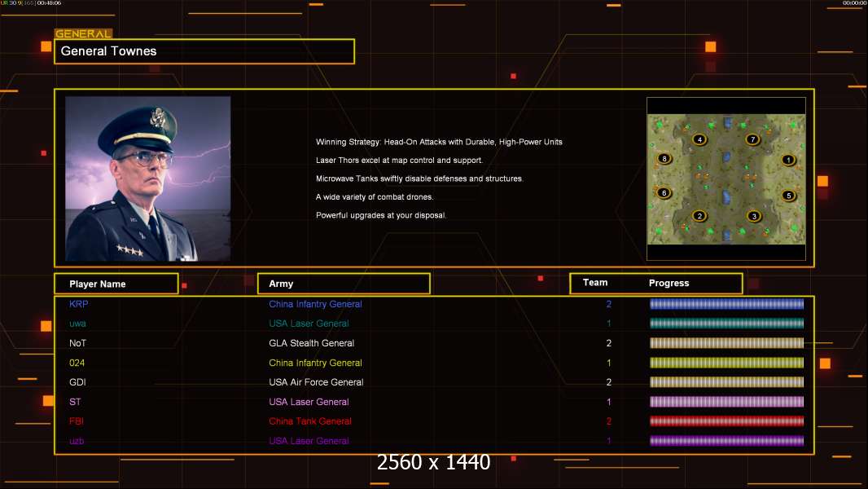Click China Tank General army text
Image resolution: width=868 pixels, height=489 pixels.
click(310, 421)
